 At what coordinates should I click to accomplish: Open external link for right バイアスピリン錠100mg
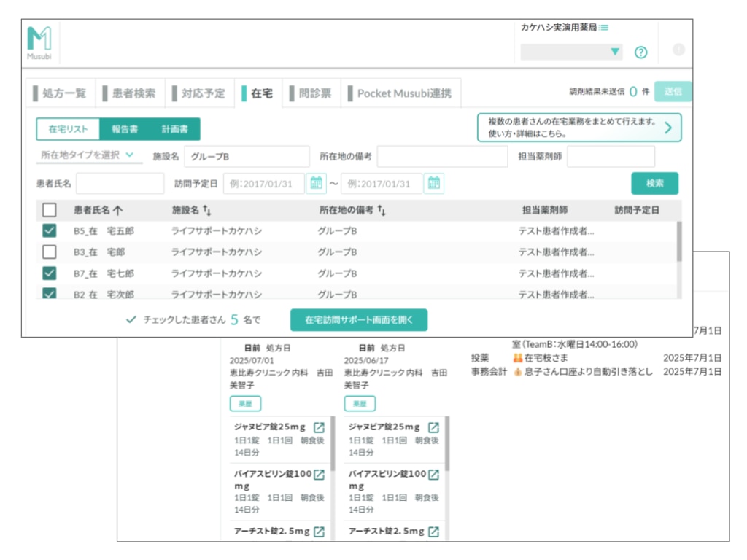pyautogui.click(x=433, y=475)
